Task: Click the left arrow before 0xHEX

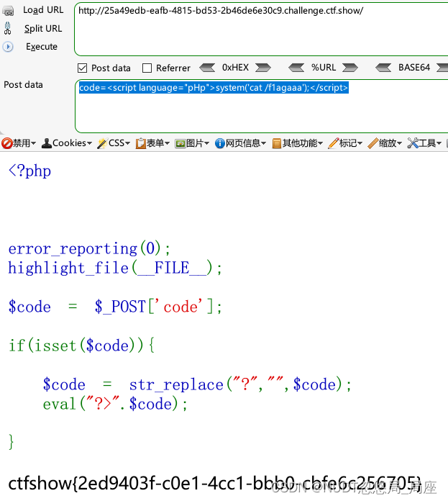Action: pyautogui.click(x=207, y=68)
